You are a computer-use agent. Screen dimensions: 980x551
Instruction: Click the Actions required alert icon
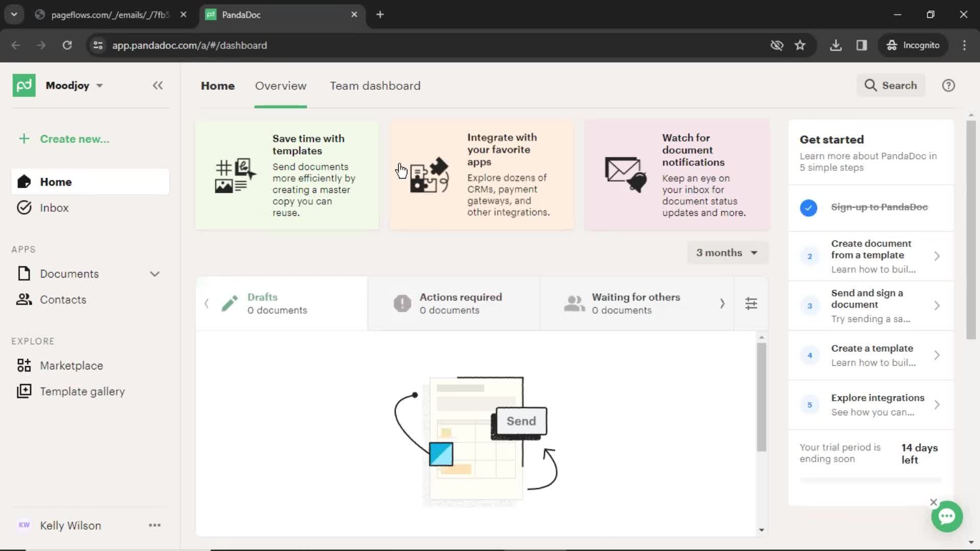click(402, 304)
